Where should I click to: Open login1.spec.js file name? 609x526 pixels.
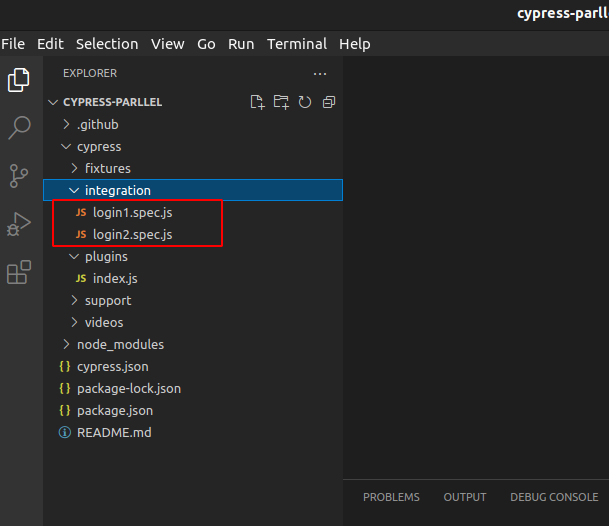[x=132, y=213]
